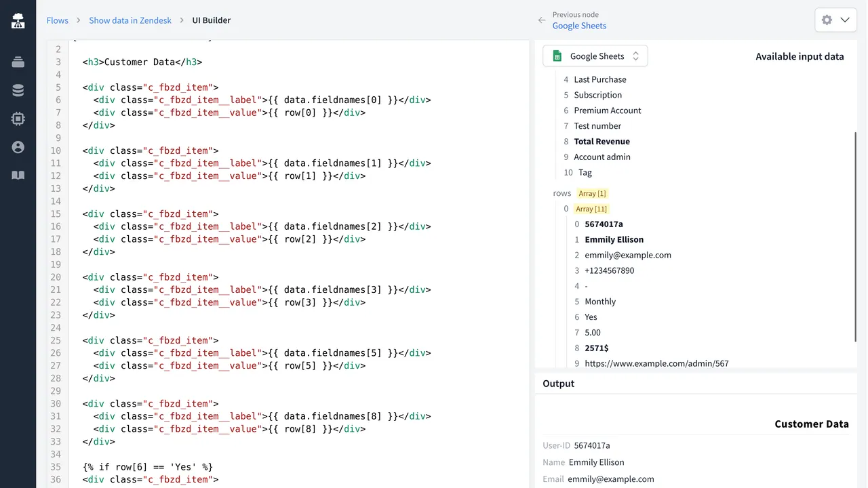Image resolution: width=868 pixels, height=488 pixels.
Task: Place cursor on the if row[6] line
Action: [148, 467]
